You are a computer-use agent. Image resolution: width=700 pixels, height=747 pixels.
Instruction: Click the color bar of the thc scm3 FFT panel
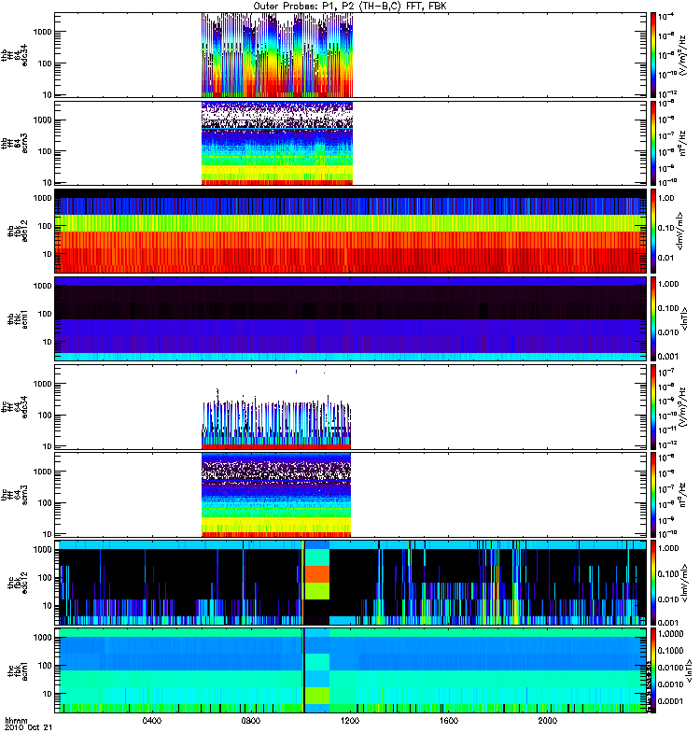pos(653,495)
